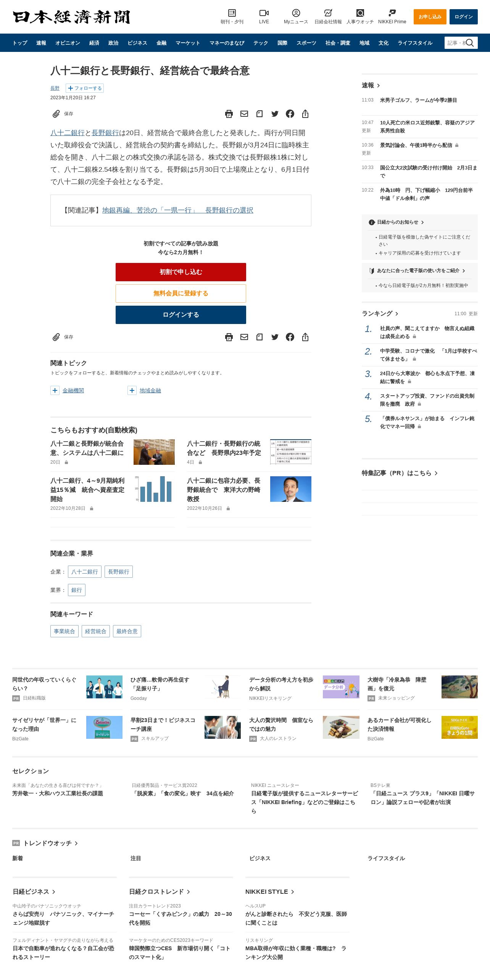490x980 pixels.
Task: Open 長野 topic link under headline
Action: pos(55,88)
